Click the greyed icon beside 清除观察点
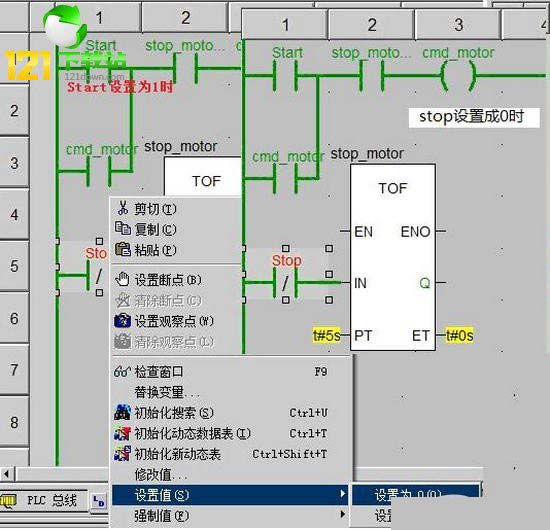Viewport: 550px width, 530px height. point(123,341)
